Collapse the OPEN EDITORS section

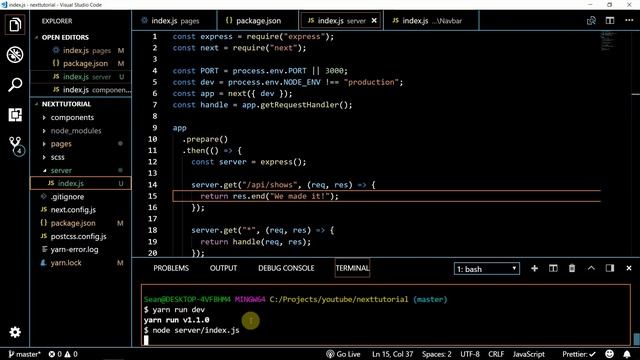tap(65, 37)
